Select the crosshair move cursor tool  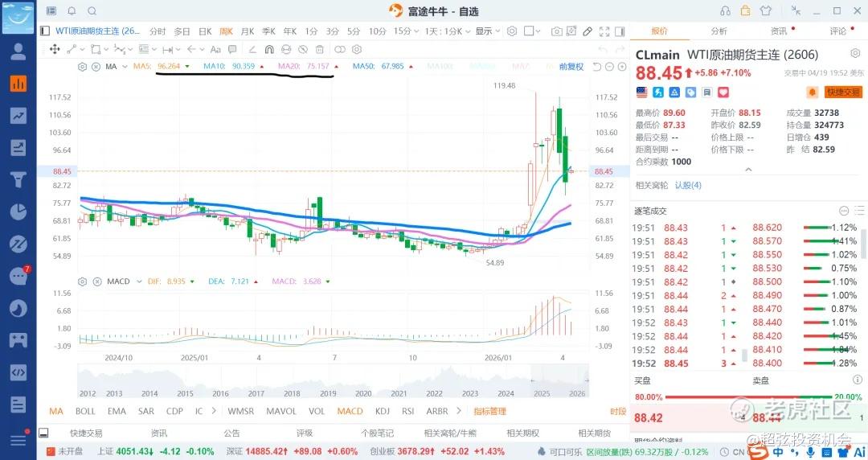point(55,49)
